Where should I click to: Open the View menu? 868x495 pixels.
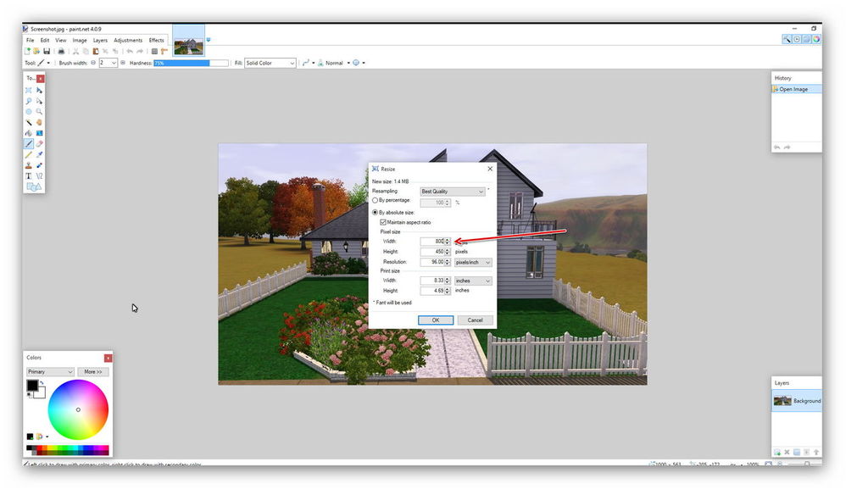(x=61, y=40)
